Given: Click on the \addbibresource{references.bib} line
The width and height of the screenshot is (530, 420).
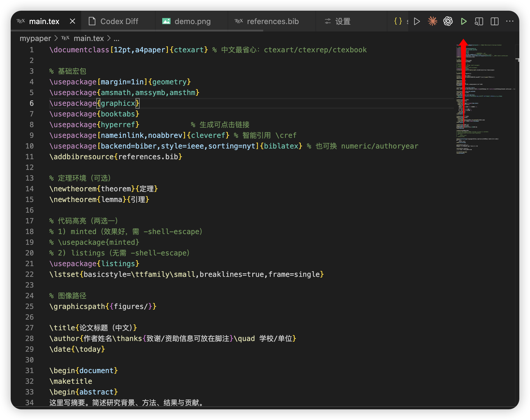Looking at the screenshot, I should point(116,157).
